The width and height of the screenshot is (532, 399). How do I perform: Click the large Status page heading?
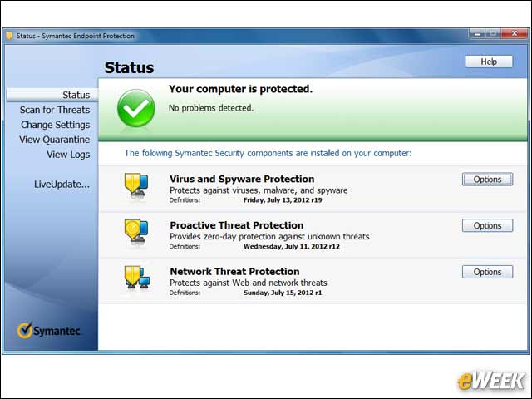129,67
